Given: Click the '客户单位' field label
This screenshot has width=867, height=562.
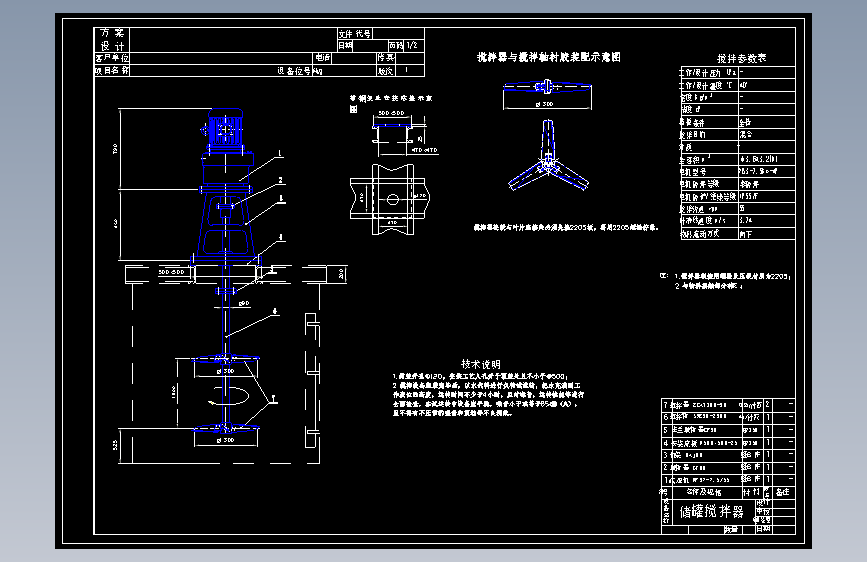Looking at the screenshot, I should tap(112, 58).
